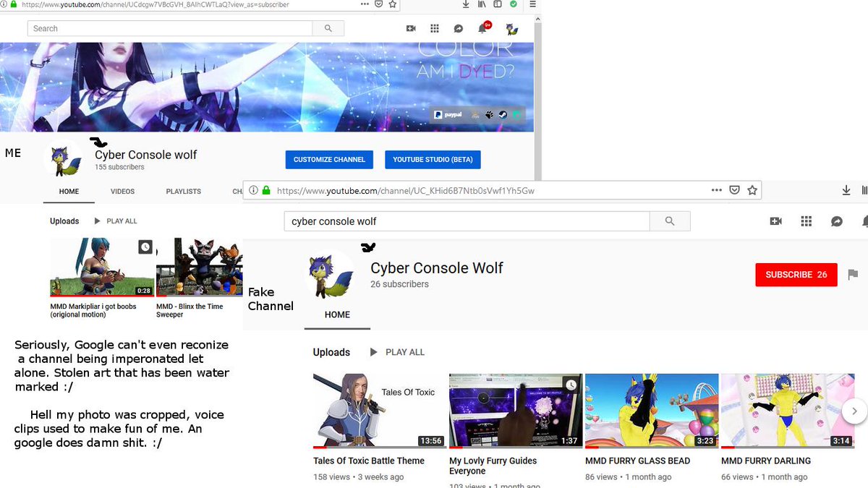
Task: Click green padlock in top window address bar
Action: 14,4
